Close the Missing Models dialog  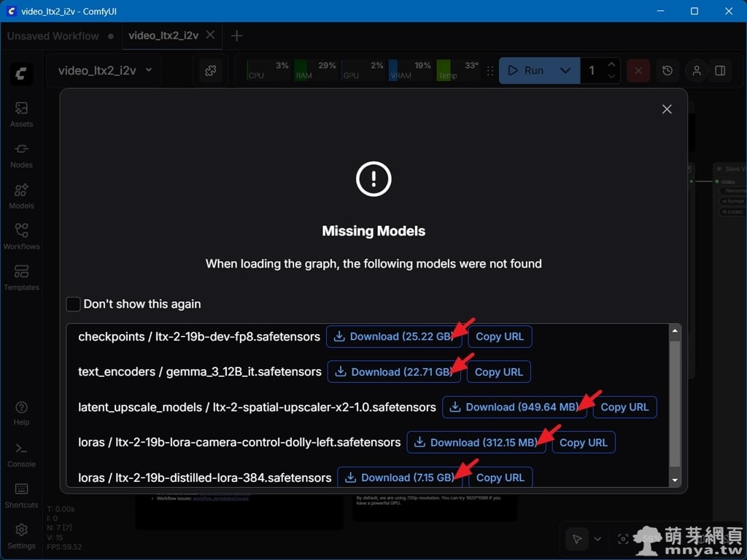667,109
